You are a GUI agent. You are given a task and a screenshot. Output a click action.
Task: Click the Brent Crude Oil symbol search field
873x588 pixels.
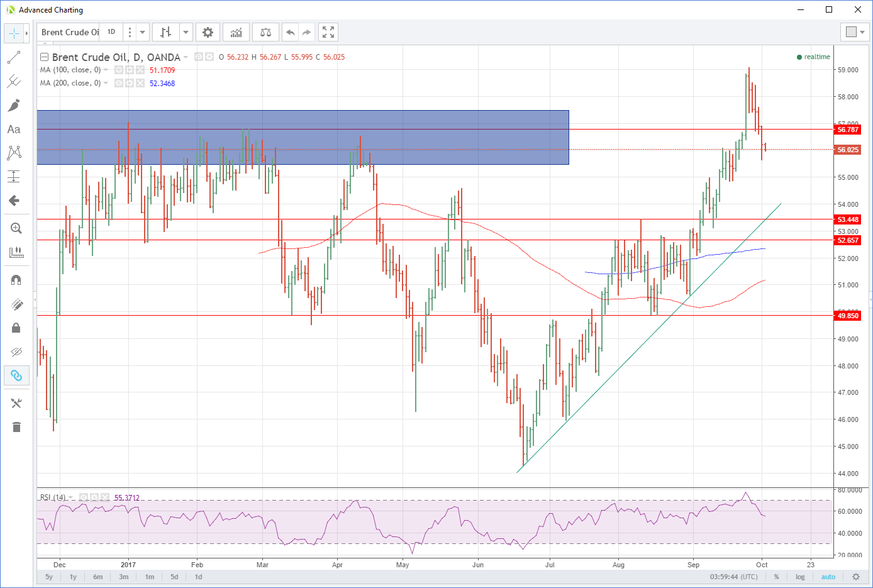pyautogui.click(x=69, y=32)
